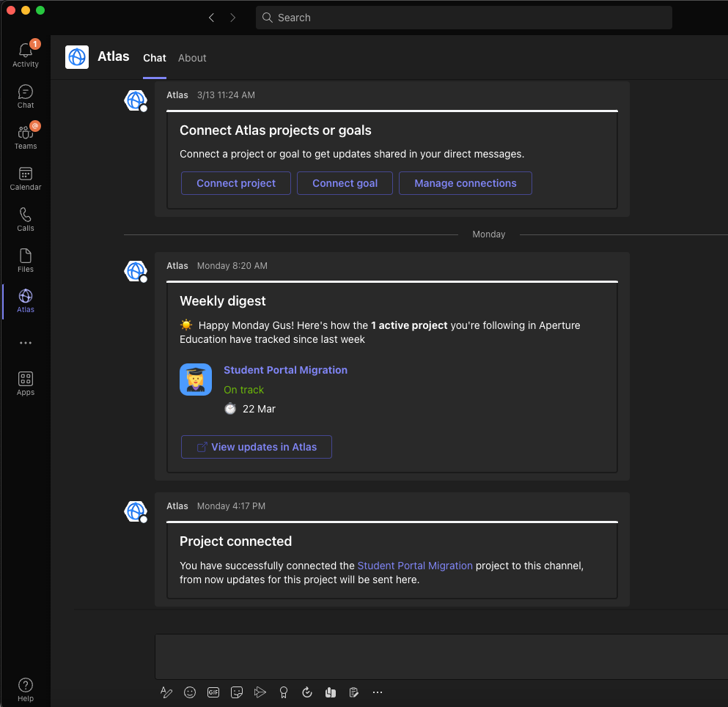Open the sticker picker

pyautogui.click(x=237, y=692)
